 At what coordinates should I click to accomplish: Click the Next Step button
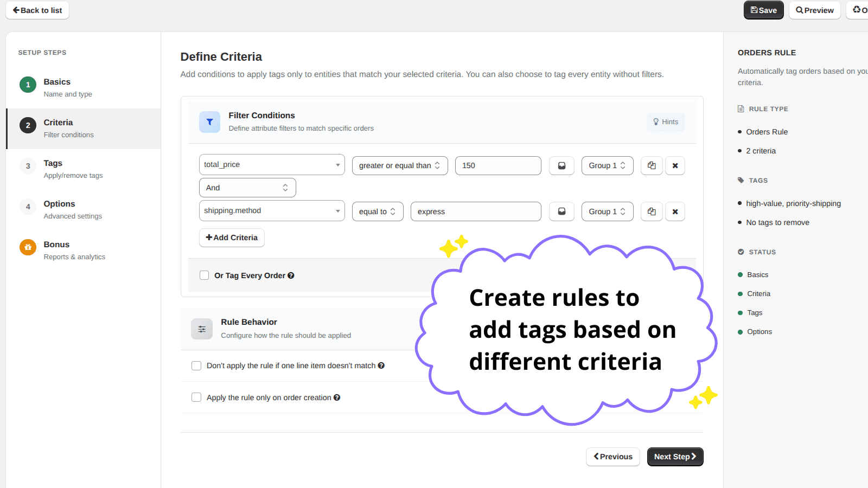tap(675, 457)
